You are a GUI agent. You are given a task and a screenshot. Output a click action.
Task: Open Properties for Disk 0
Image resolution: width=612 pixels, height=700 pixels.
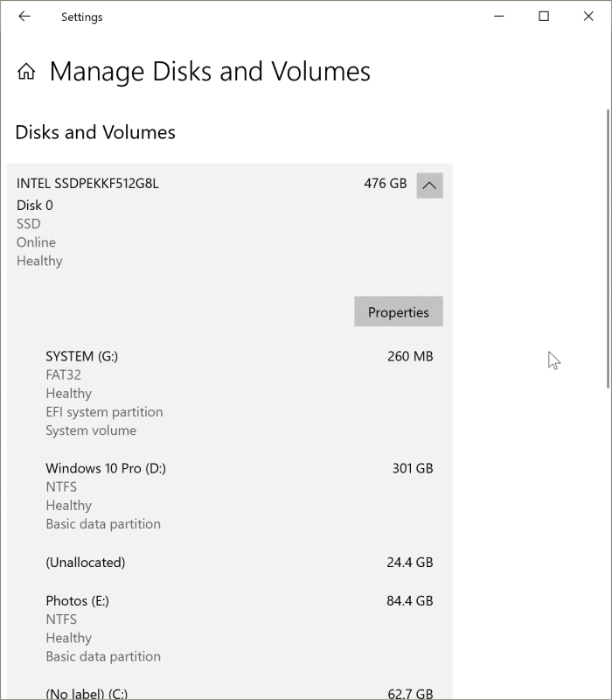click(x=398, y=311)
